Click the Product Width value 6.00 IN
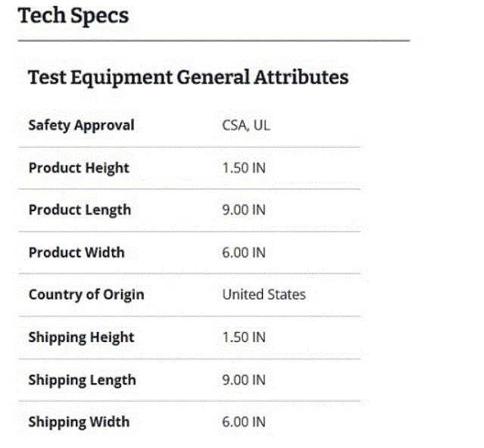This screenshot has width=484, height=448. coord(243,252)
